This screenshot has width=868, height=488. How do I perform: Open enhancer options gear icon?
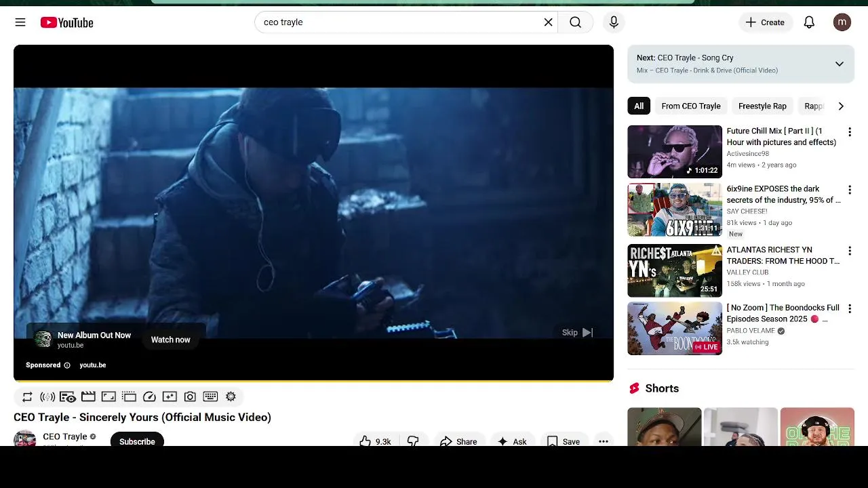(231, 396)
